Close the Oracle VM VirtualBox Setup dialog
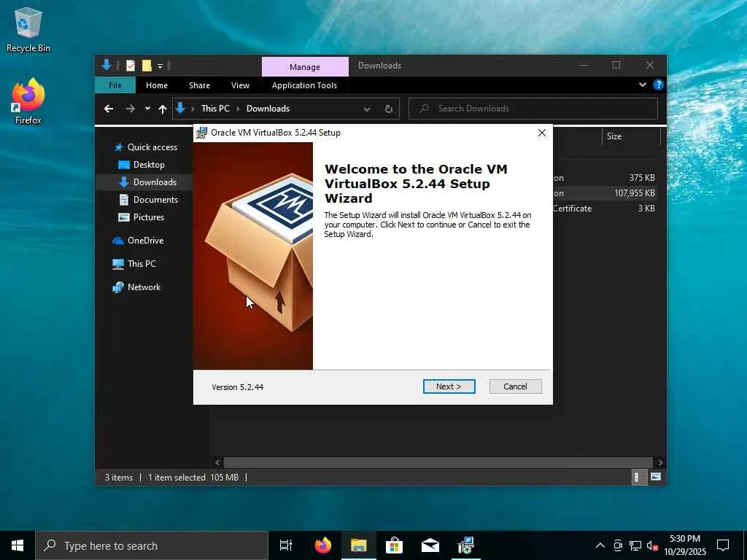Screen dimensions: 747x560 click(x=542, y=133)
